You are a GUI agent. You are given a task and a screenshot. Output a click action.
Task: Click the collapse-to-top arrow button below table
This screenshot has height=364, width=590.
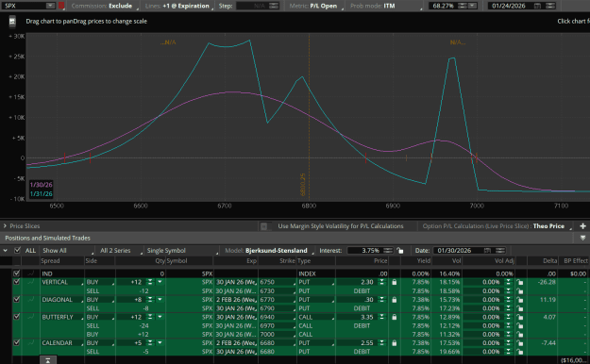coord(48,360)
